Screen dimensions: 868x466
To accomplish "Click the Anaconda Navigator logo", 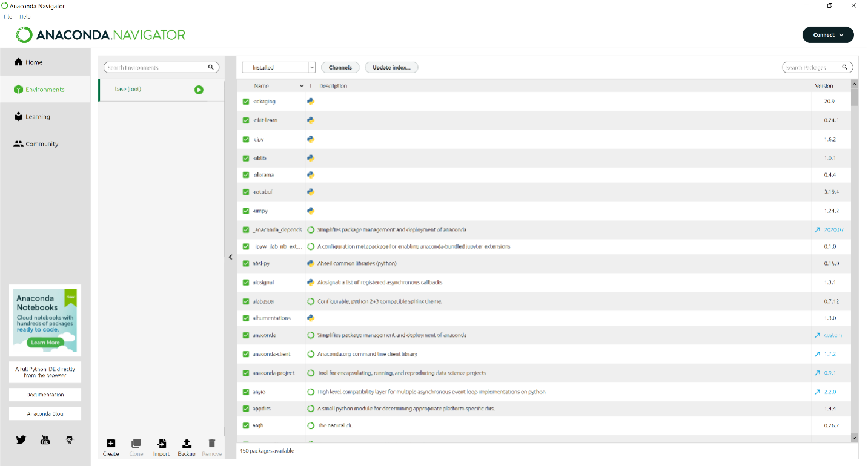I will pyautogui.click(x=101, y=35).
